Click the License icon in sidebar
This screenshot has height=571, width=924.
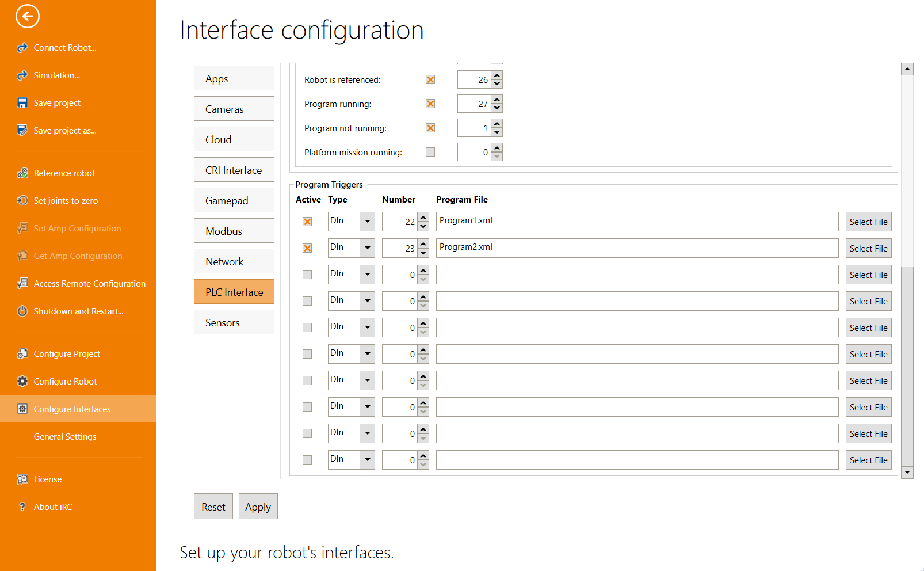click(22, 479)
